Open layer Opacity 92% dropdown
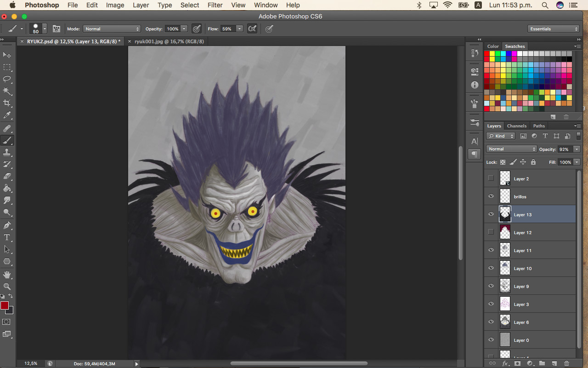 577,149
